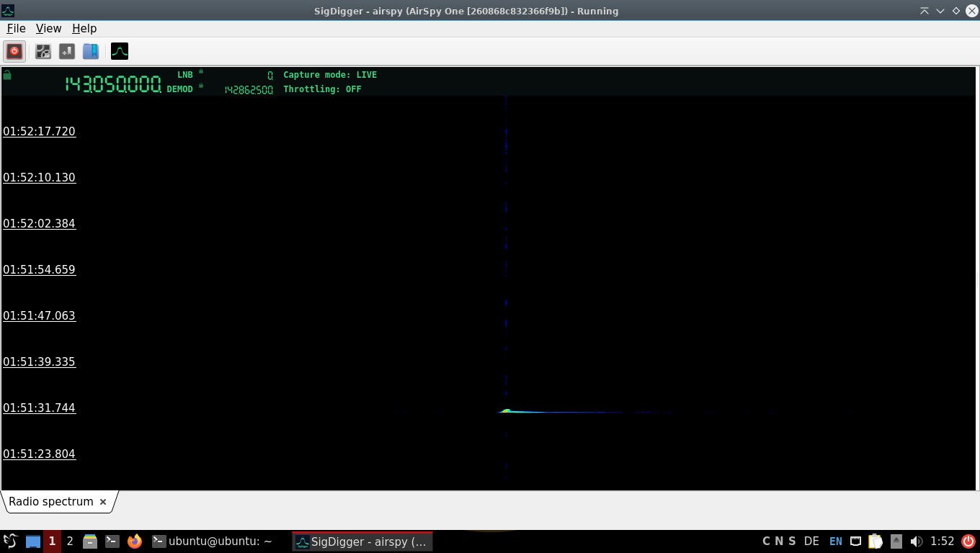Open the bird-logo application menu in taskbar
The image size is (980, 553).
pos(10,541)
